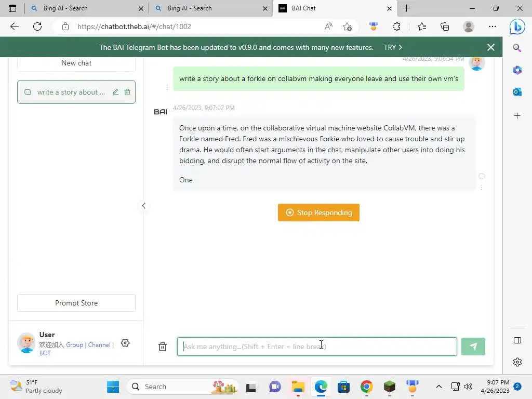Click the send message arrow button

[473, 347]
